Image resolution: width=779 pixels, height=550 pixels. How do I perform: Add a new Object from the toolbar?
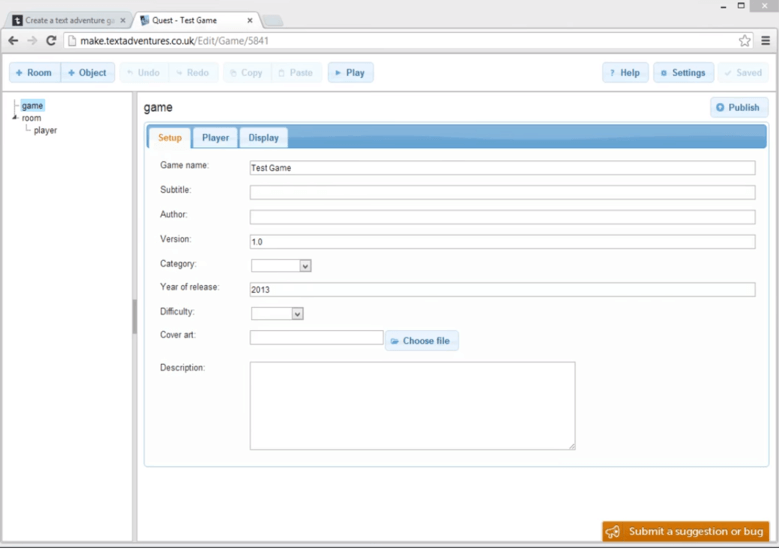click(87, 73)
